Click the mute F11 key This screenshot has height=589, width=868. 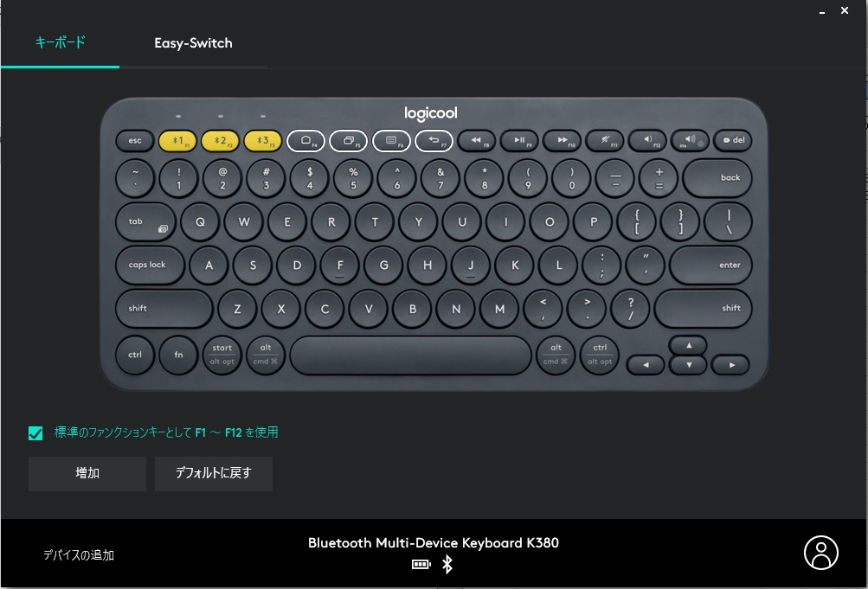605,141
